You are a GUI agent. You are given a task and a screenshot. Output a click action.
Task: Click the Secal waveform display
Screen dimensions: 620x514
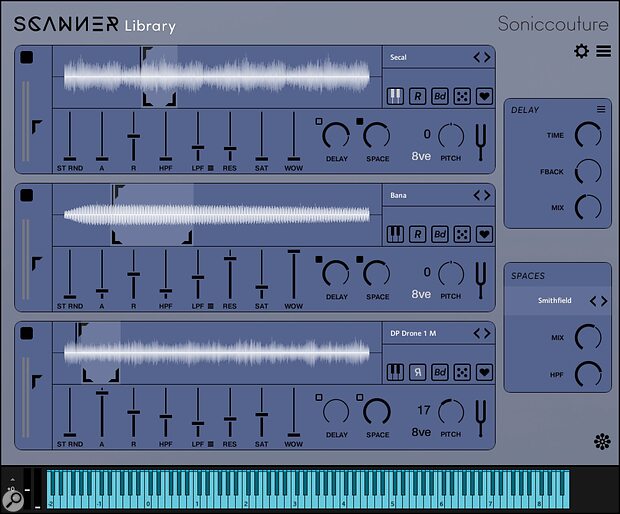pos(217,77)
